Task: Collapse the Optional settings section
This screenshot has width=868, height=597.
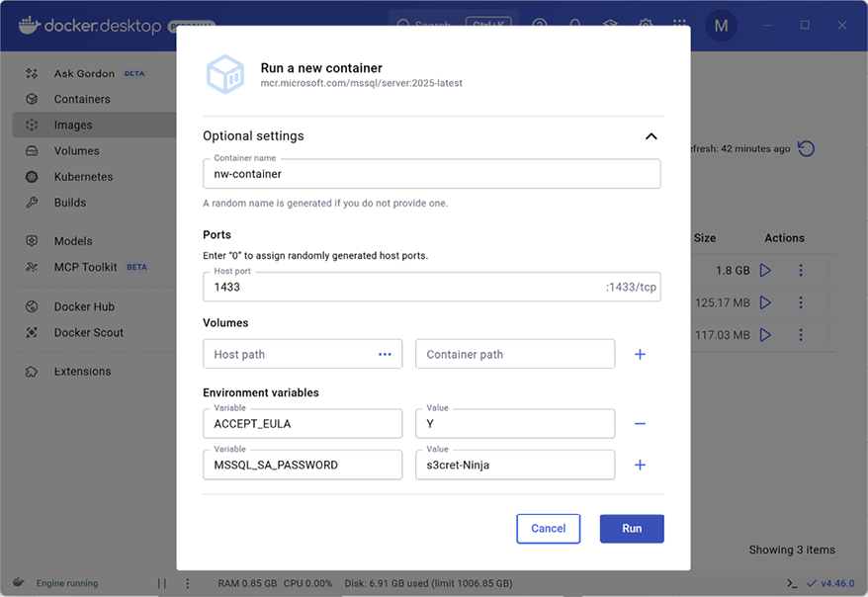Action: (x=651, y=136)
